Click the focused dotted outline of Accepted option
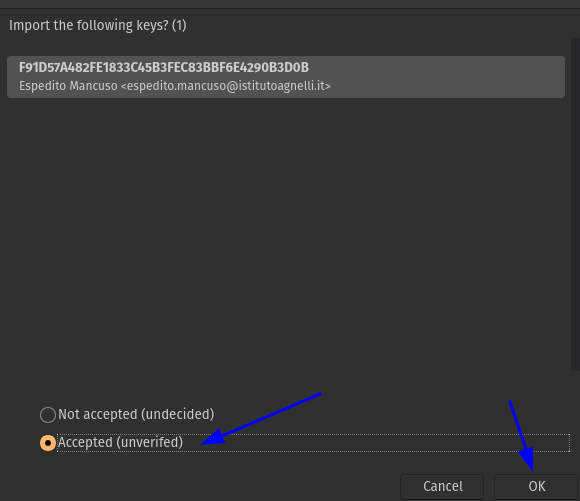This screenshot has width=580, height=501. [313, 443]
